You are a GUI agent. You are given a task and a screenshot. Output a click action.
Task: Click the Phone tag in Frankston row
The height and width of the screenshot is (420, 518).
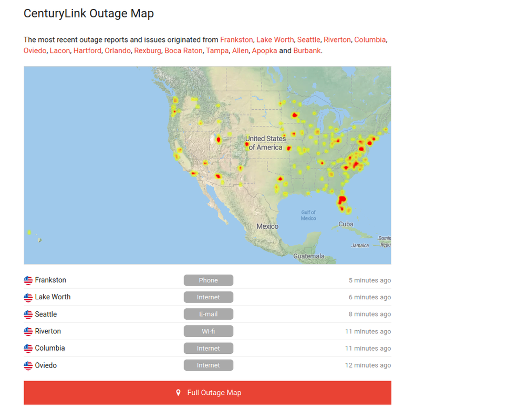209,280
